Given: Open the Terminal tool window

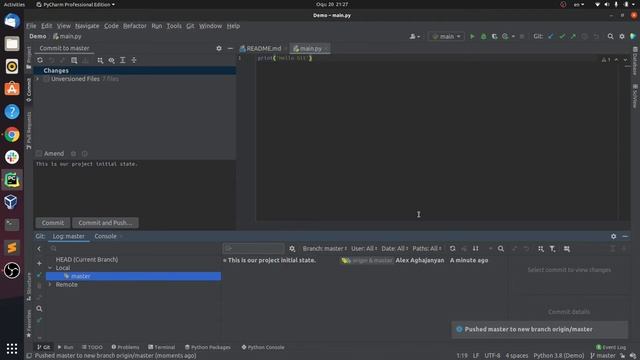Looking at the screenshot, I should tap(162, 347).
